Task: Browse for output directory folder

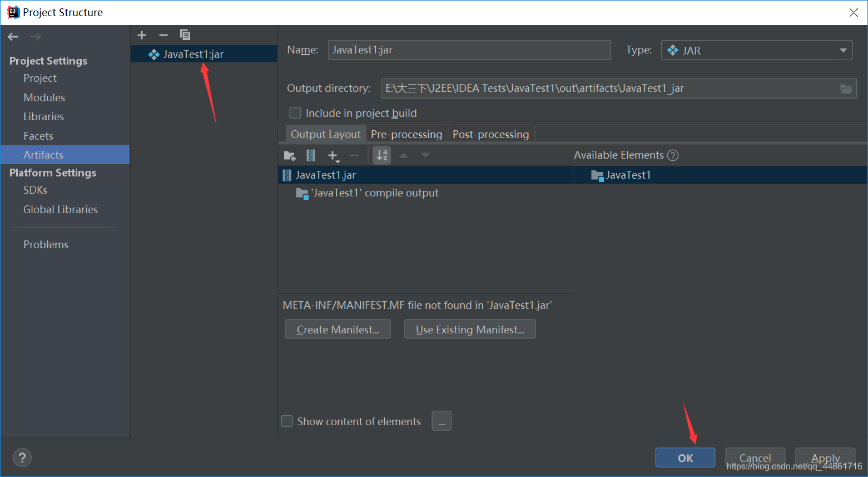Action: (x=846, y=88)
